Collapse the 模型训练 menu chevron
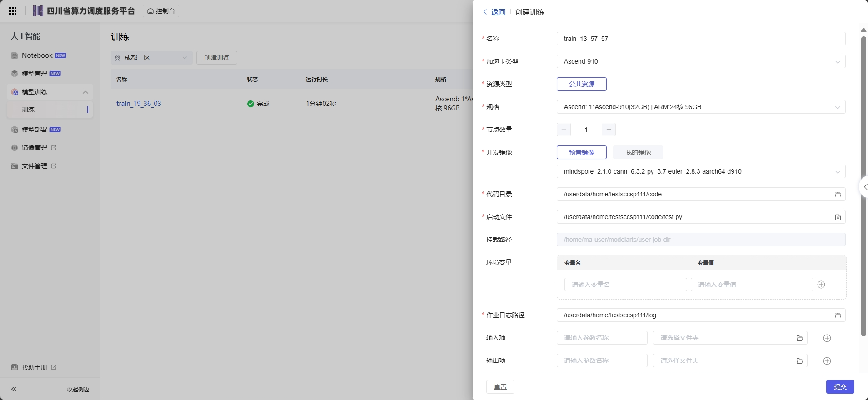The image size is (868, 400). [x=85, y=92]
